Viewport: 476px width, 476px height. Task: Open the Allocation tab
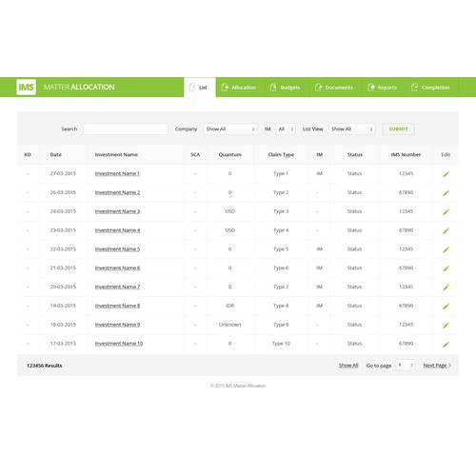click(239, 88)
